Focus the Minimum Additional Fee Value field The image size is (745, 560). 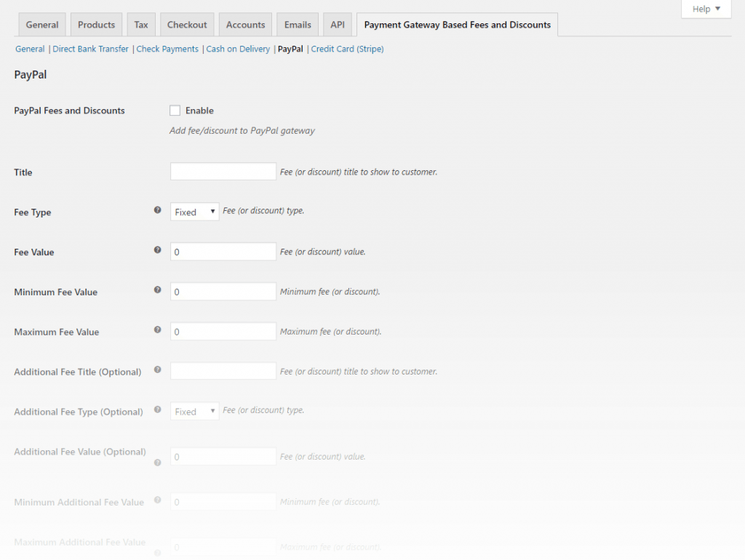[x=223, y=502]
